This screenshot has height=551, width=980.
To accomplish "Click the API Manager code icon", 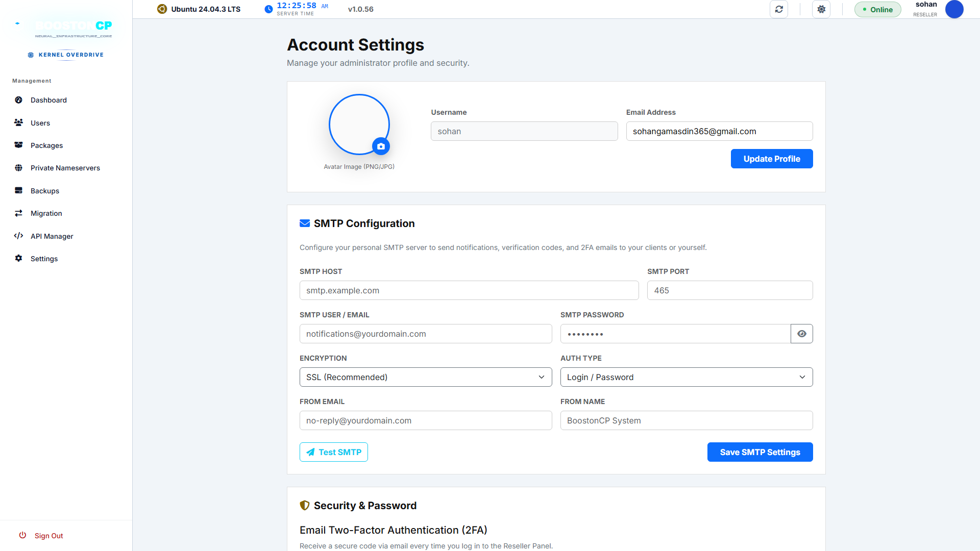I will click(19, 236).
